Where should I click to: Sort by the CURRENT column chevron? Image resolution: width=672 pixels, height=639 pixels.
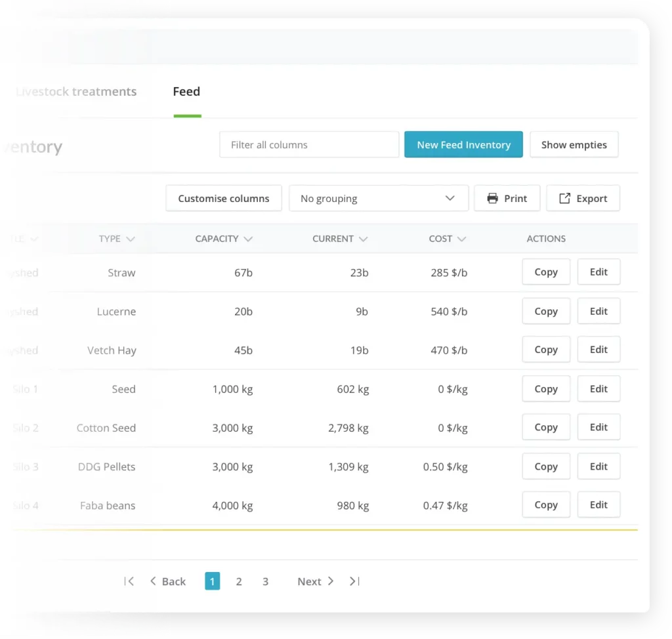pyautogui.click(x=364, y=239)
